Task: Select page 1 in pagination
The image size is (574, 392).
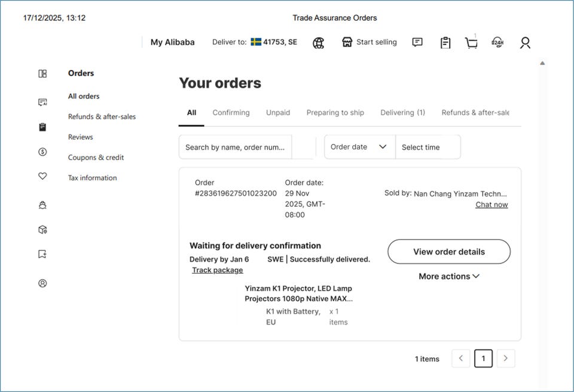Action: pyautogui.click(x=483, y=359)
